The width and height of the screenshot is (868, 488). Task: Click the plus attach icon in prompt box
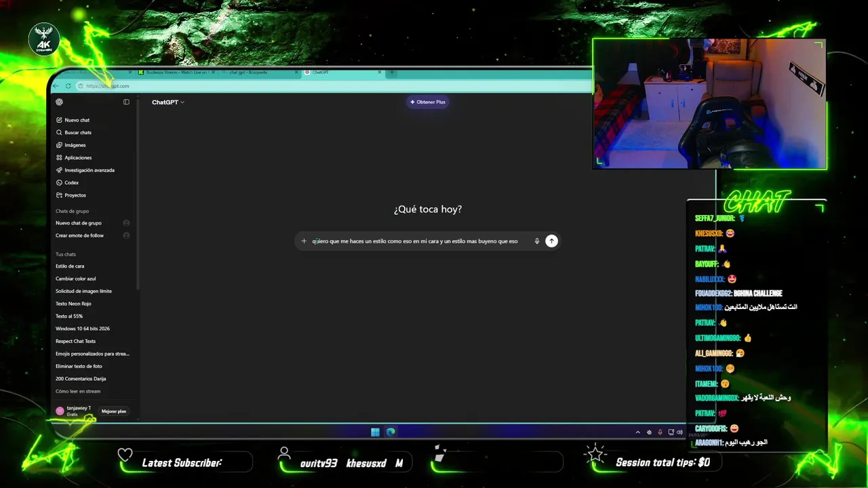click(x=304, y=241)
